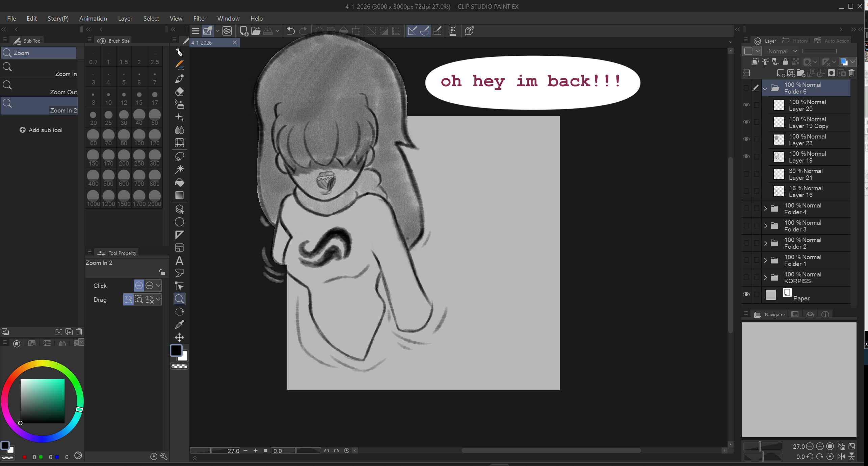Select the Eraser tool in the toolbar
The height and width of the screenshot is (466, 868).
[179, 92]
